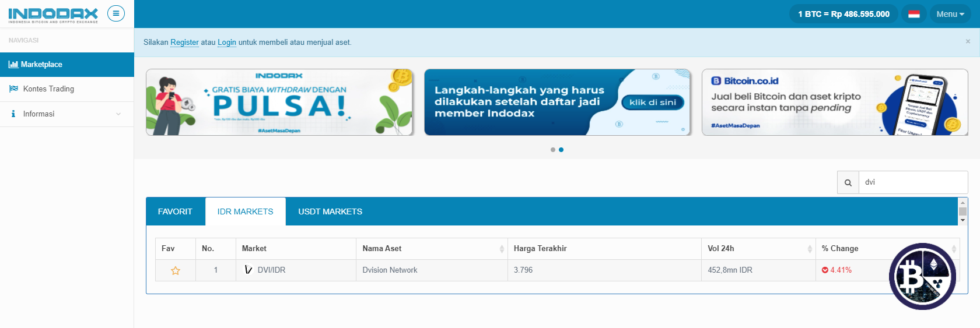Image resolution: width=980 pixels, height=328 pixels.
Task: Click the Marketplace chart icon
Action: (13, 65)
